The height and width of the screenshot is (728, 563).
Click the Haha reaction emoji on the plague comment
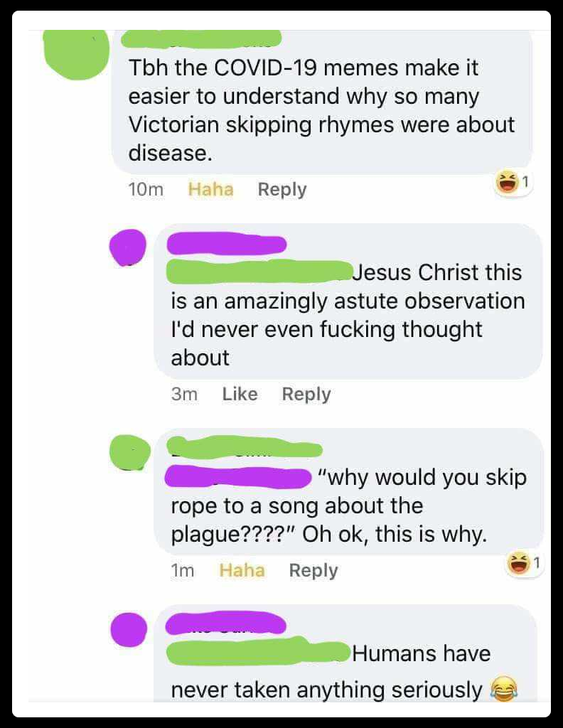tap(518, 563)
